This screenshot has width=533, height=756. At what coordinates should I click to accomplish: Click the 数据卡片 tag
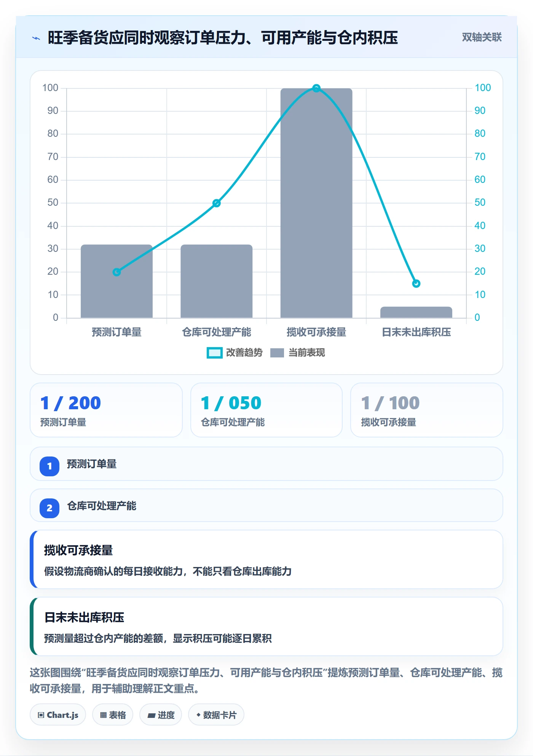[x=216, y=715]
